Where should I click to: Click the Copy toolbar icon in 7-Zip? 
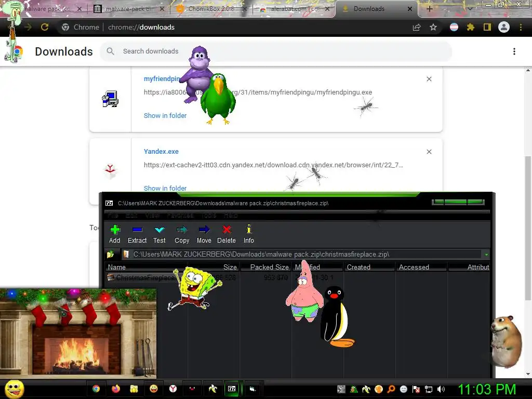coord(182,234)
